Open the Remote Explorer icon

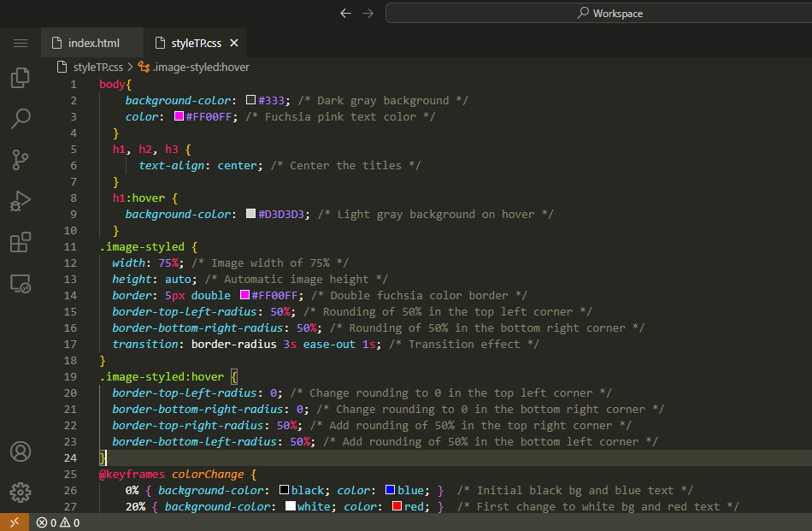21,284
